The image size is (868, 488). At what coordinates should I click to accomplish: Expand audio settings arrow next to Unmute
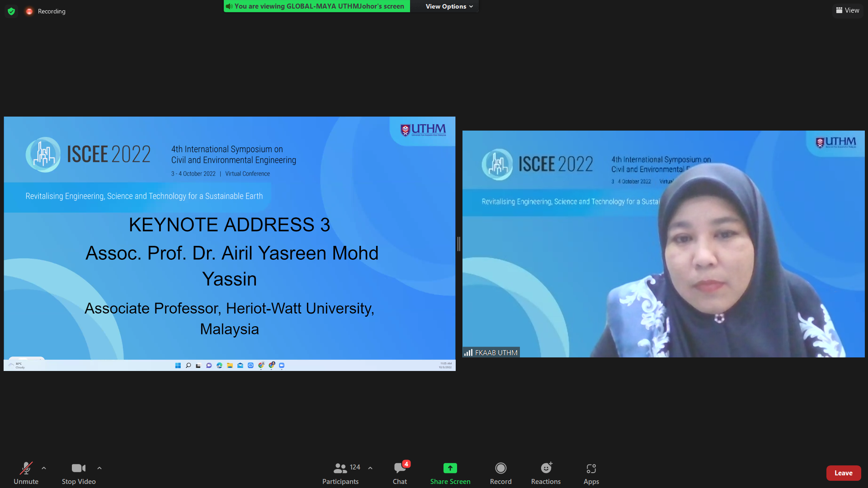tap(44, 468)
